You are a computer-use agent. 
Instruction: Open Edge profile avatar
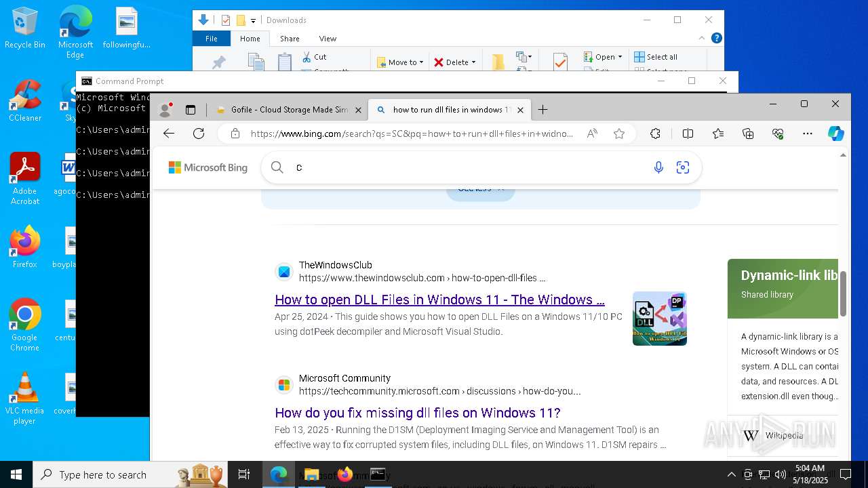[x=165, y=109]
